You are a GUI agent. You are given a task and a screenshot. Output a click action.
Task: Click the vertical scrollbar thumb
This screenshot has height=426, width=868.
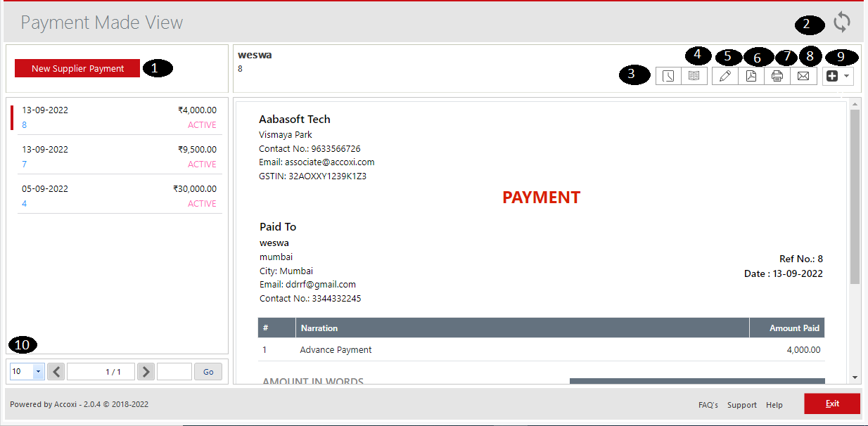[855, 197]
